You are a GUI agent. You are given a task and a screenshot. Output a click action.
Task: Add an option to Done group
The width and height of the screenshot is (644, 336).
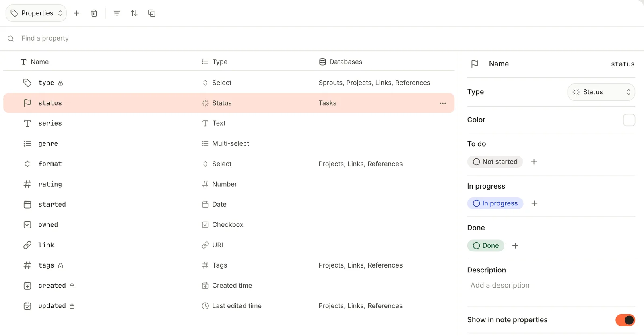click(515, 245)
